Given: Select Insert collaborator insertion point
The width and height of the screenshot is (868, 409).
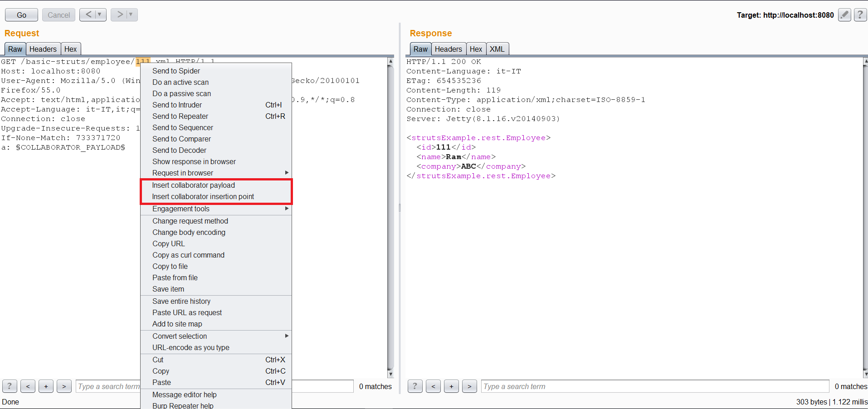Looking at the screenshot, I should point(216,196).
